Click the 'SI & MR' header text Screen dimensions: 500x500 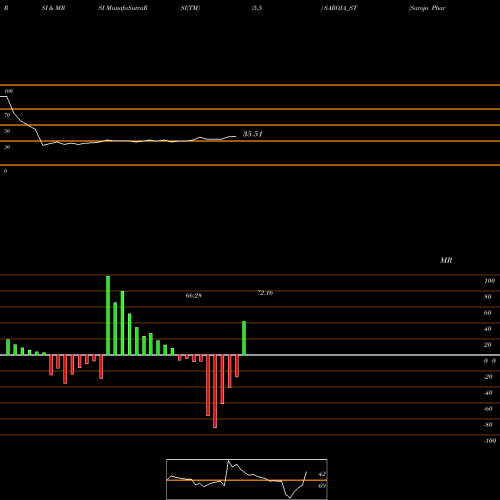(53, 8)
